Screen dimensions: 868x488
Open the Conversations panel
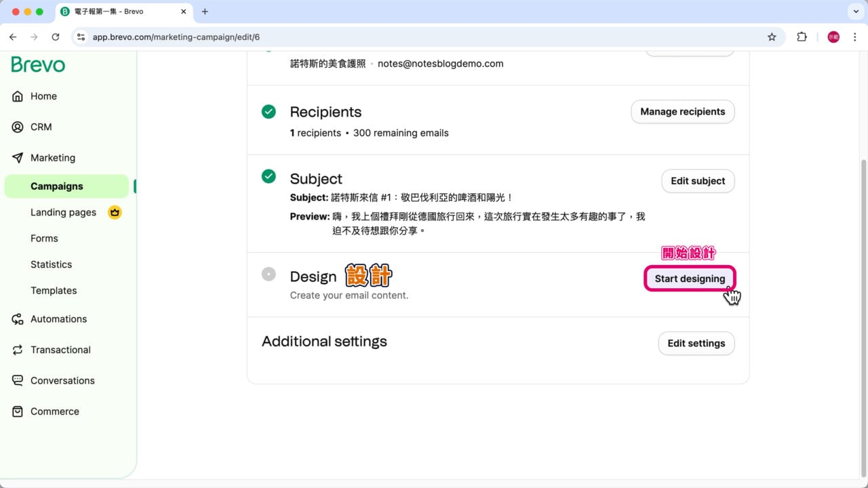point(62,380)
